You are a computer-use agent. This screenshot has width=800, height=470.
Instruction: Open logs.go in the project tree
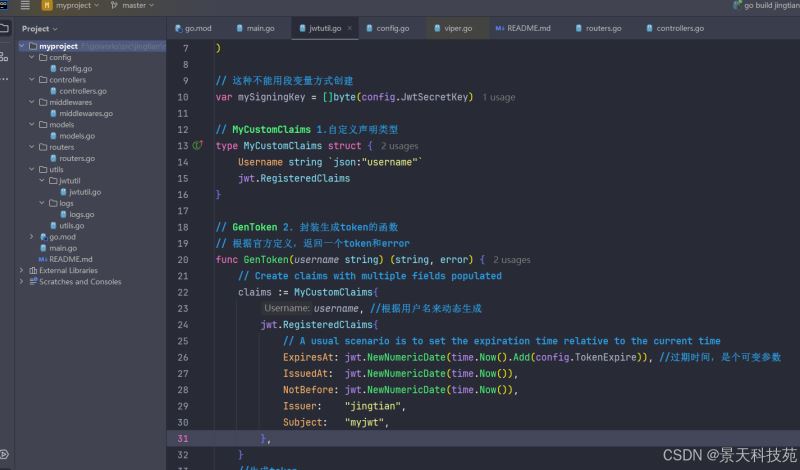81,214
